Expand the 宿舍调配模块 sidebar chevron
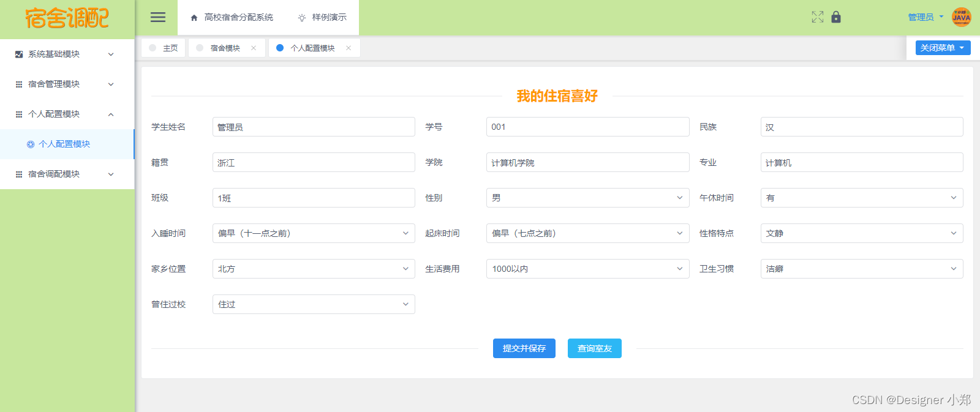The width and height of the screenshot is (980, 412). pos(111,174)
